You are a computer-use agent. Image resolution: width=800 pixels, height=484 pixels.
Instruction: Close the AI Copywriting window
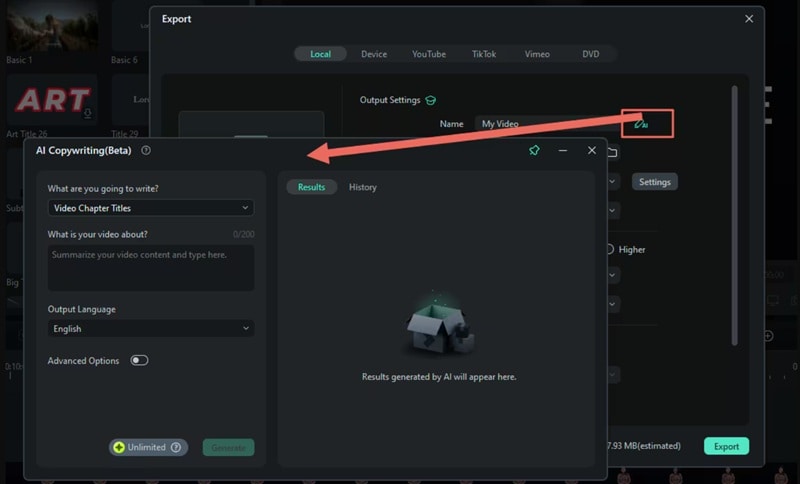[592, 150]
